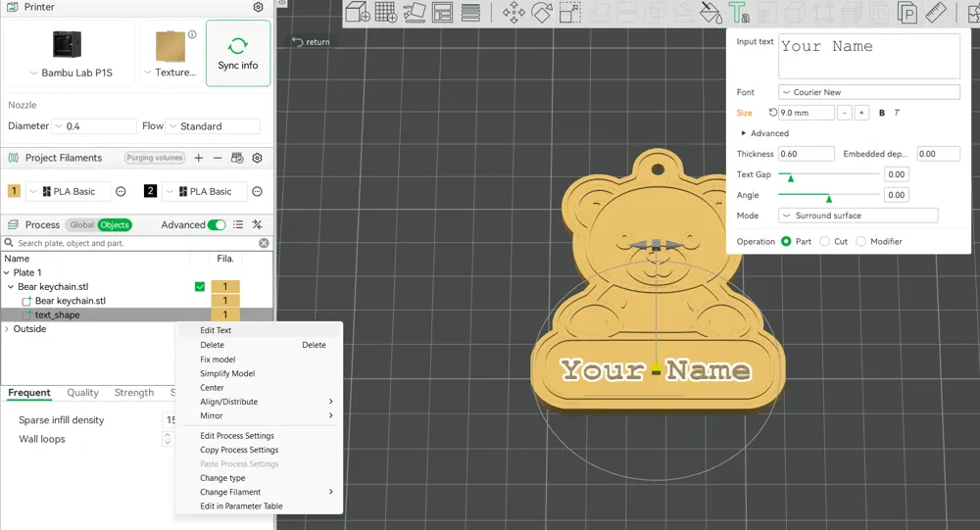Click the Add plate icon in toolbar
The image size is (980, 530).
point(385,12)
